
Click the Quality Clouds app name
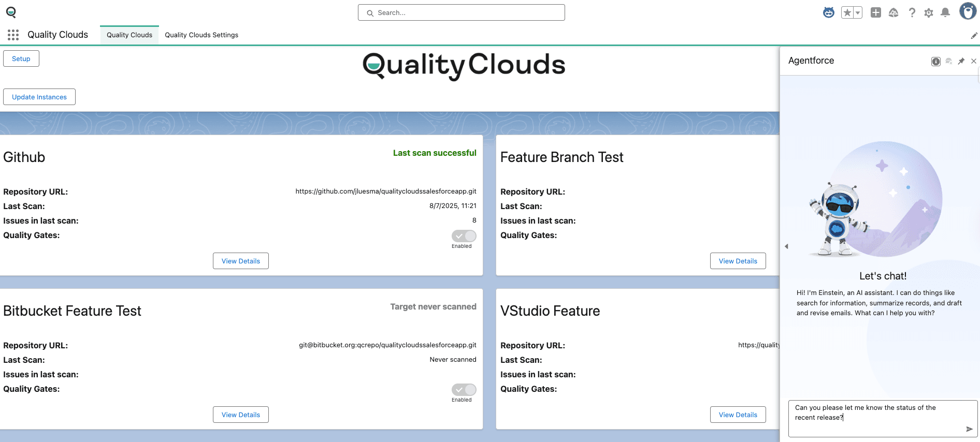[x=57, y=35]
